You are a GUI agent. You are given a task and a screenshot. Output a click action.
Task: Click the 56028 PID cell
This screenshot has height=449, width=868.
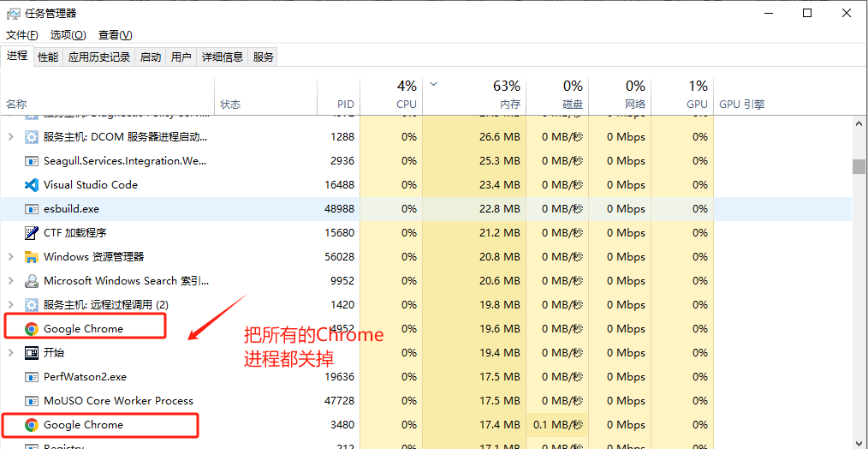(x=339, y=257)
